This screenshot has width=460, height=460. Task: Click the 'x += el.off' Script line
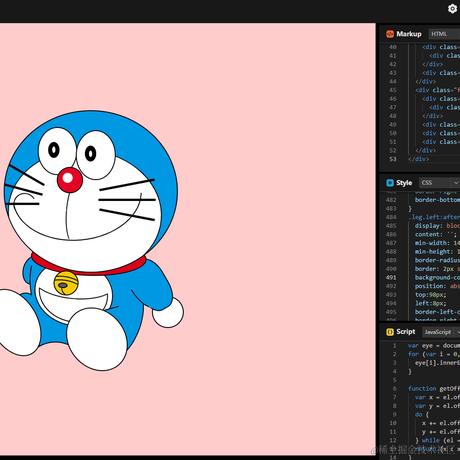click(x=441, y=423)
